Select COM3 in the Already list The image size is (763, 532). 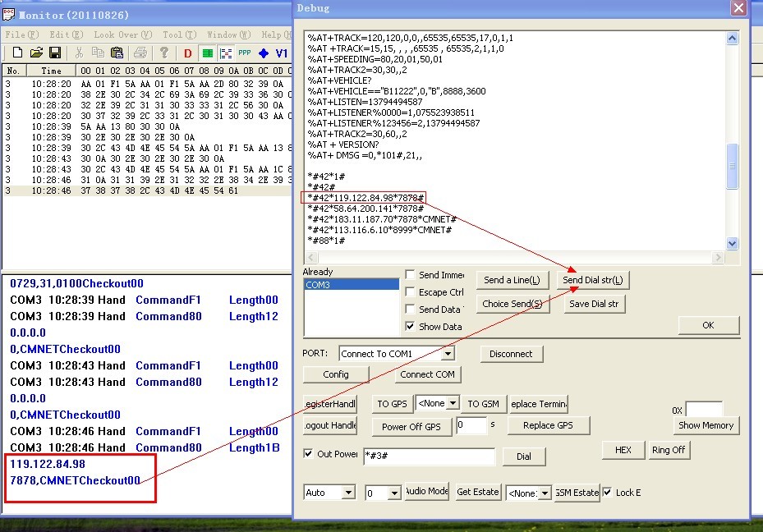click(x=352, y=285)
